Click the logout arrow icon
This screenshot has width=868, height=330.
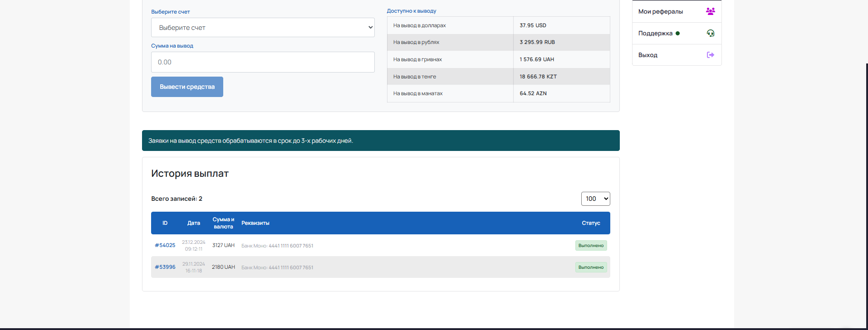pos(711,55)
